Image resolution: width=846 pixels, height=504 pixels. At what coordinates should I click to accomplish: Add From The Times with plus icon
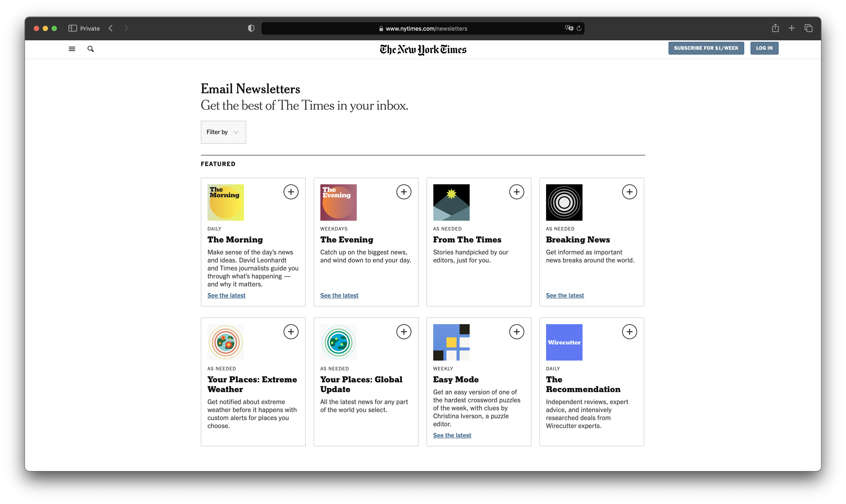(517, 192)
